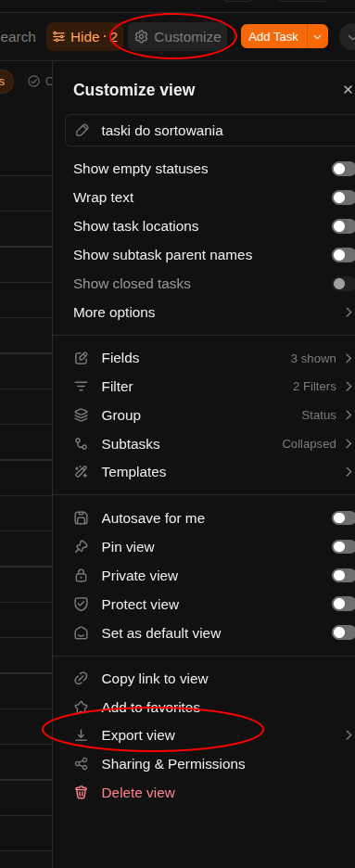
Task: Toggle Show empty statuses switch
Action: click(343, 169)
